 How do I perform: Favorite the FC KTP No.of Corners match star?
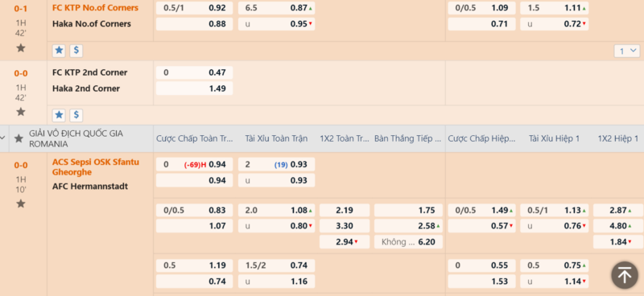(21, 48)
